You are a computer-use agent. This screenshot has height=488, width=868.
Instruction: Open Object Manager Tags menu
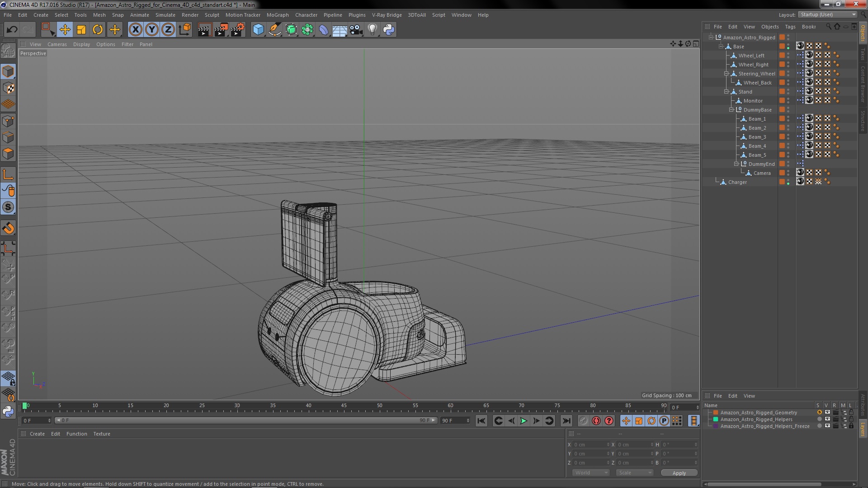pos(790,27)
